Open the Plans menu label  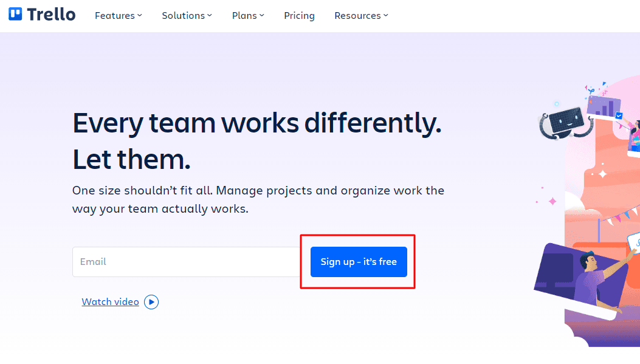click(x=244, y=16)
